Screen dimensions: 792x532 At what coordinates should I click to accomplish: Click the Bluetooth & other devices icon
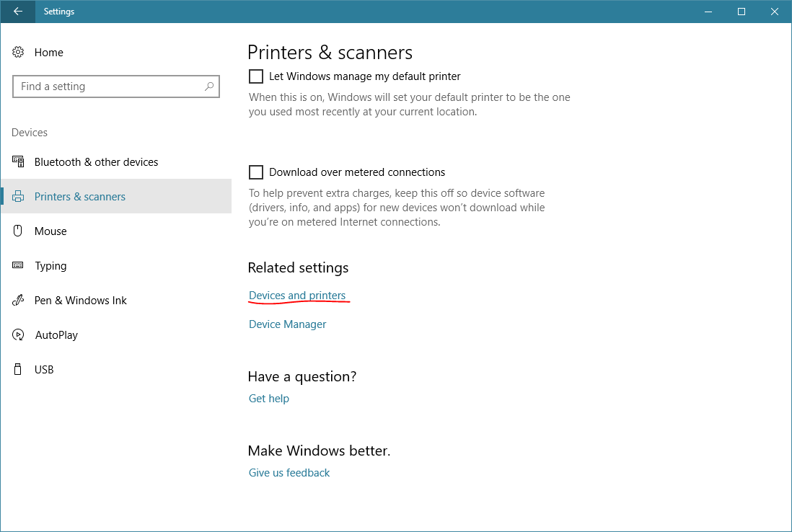click(x=18, y=161)
